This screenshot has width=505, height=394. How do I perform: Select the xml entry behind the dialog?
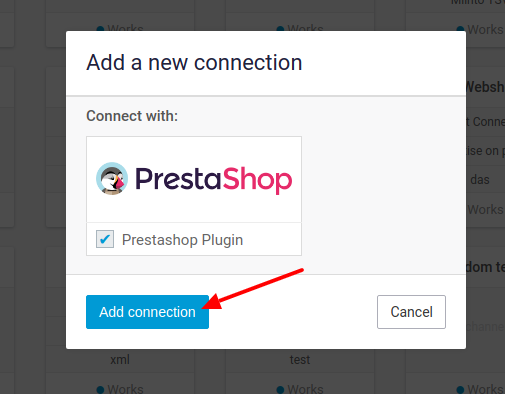click(x=120, y=360)
